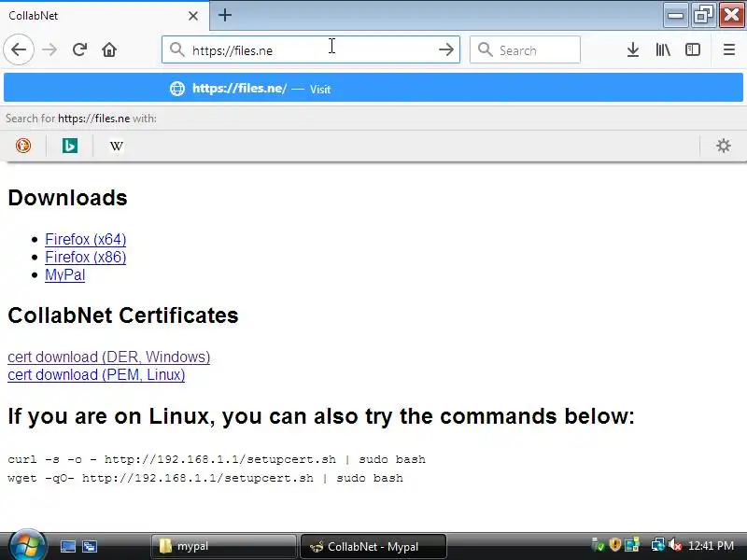Click the security shield tray icon
The height and width of the screenshot is (560, 747).
pos(615,545)
